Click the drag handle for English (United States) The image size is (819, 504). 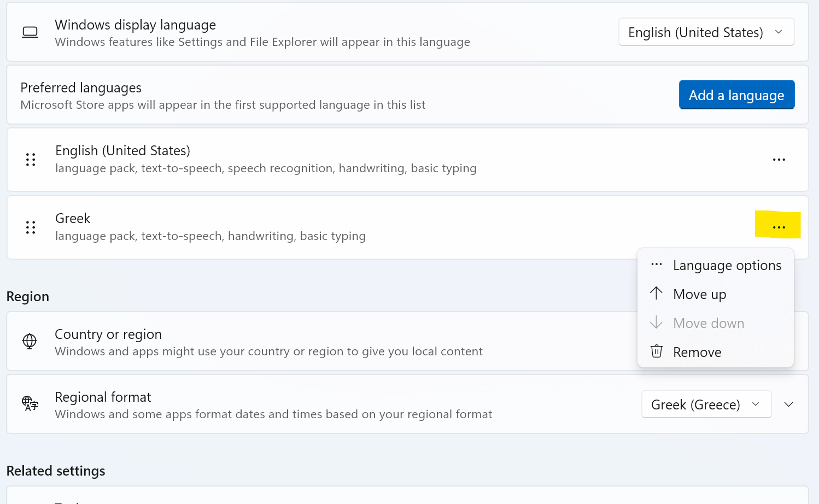(31, 160)
